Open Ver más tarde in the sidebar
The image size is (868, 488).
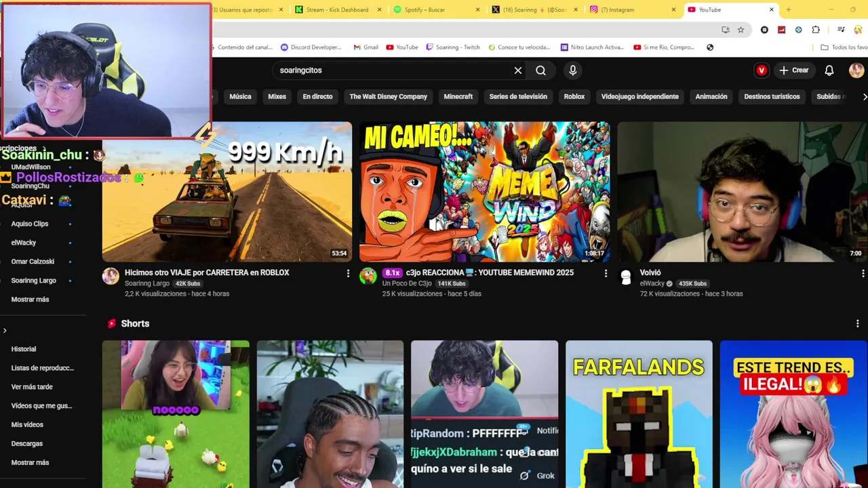point(32,387)
